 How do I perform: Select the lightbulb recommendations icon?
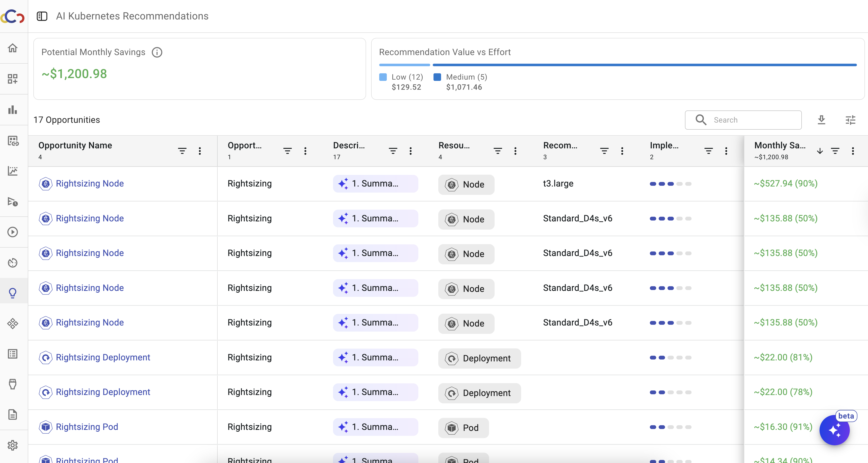pyautogui.click(x=13, y=293)
